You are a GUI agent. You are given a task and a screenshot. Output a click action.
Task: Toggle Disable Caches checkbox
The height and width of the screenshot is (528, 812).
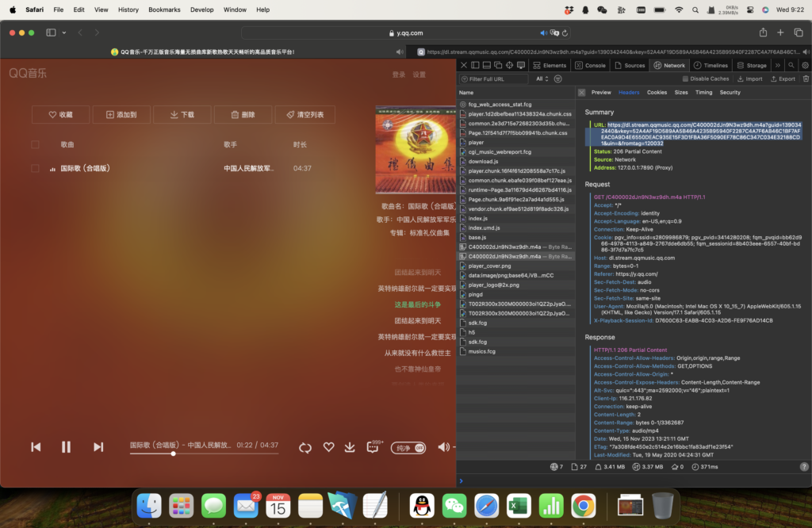coord(685,78)
